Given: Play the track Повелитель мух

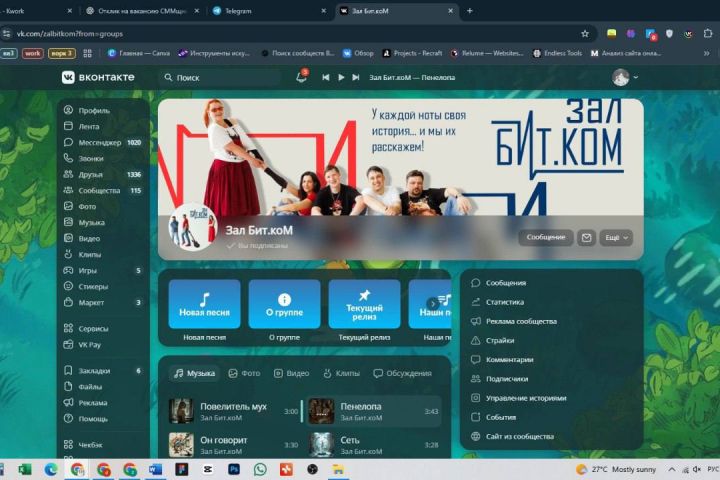Looking at the screenshot, I should click(x=234, y=411).
